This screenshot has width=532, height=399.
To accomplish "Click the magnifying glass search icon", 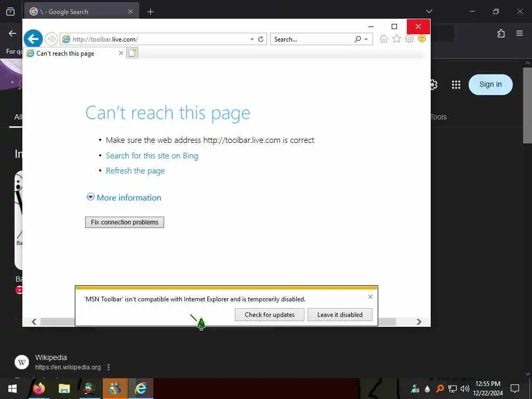I will (x=357, y=39).
